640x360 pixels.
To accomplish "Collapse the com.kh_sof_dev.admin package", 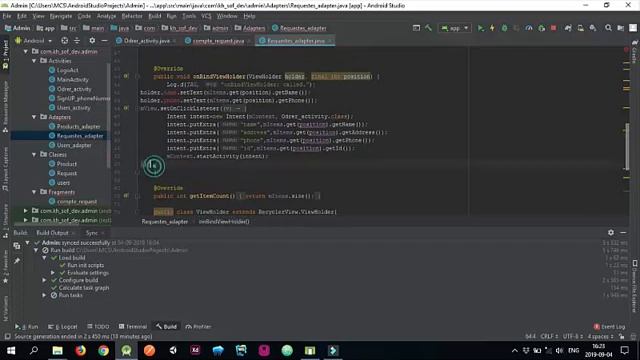I will pos(26,51).
